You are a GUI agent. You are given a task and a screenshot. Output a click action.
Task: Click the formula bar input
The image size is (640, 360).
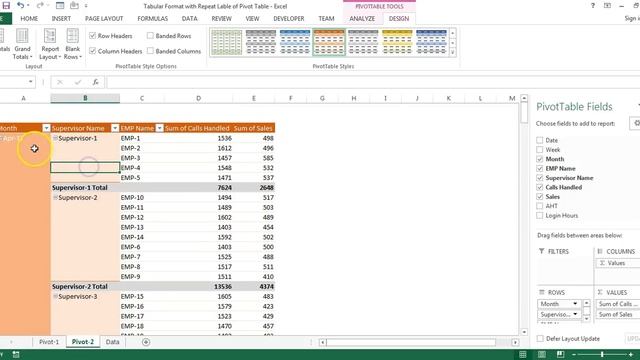click(373, 82)
